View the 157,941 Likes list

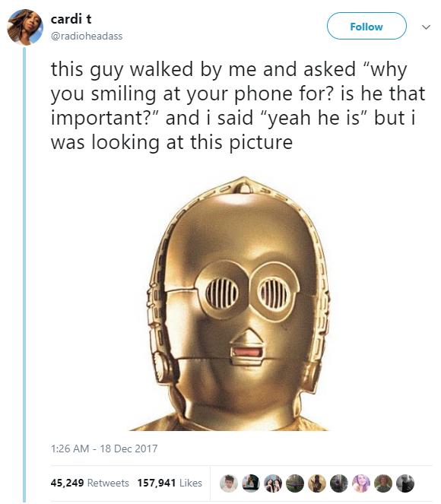(170, 483)
